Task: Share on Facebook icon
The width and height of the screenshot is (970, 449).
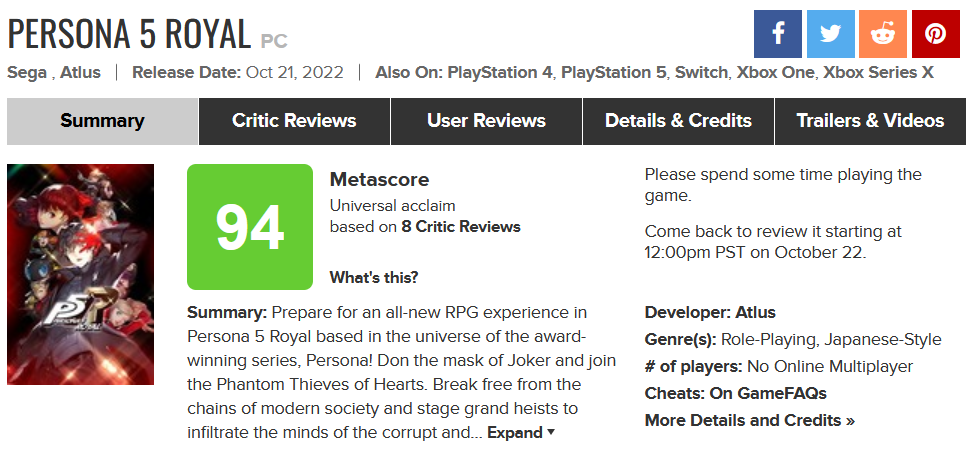Action: [x=778, y=34]
